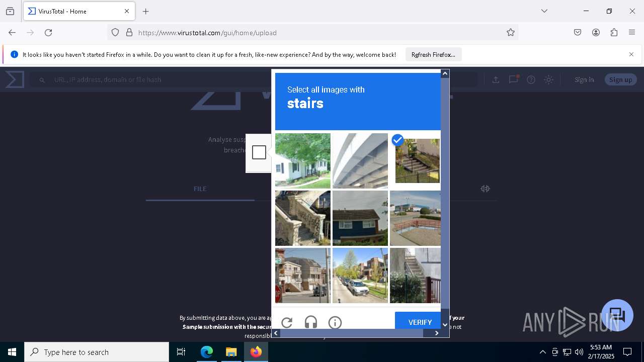Screen dimensions: 644x362
Task: Click the VirusTotal logo icon
Action: (x=15, y=79)
